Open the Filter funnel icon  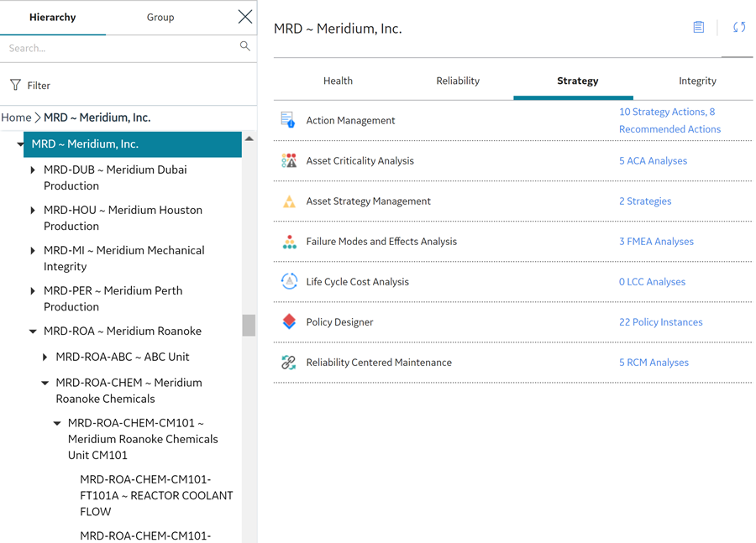pos(15,86)
